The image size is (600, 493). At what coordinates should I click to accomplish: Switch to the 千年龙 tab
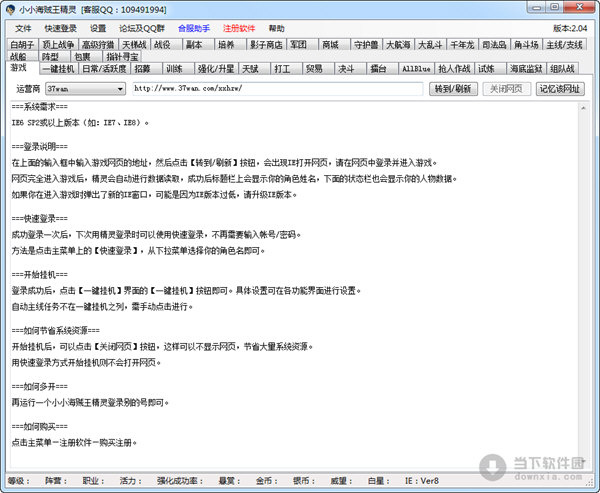pos(462,45)
